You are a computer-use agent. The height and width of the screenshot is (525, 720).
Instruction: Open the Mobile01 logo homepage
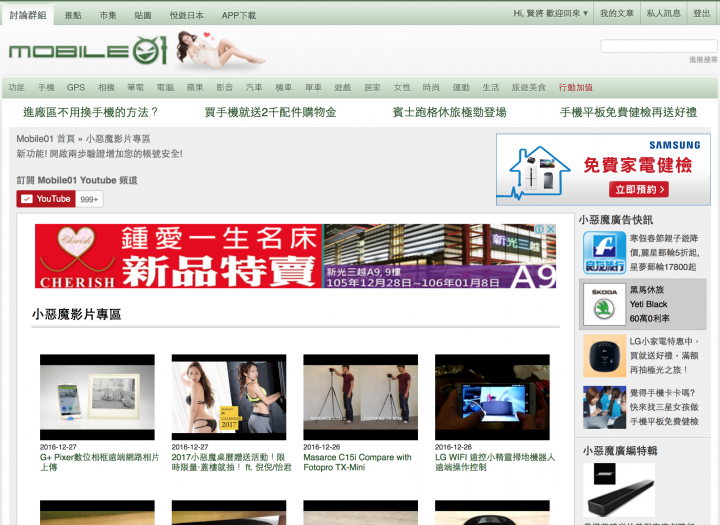(88, 51)
